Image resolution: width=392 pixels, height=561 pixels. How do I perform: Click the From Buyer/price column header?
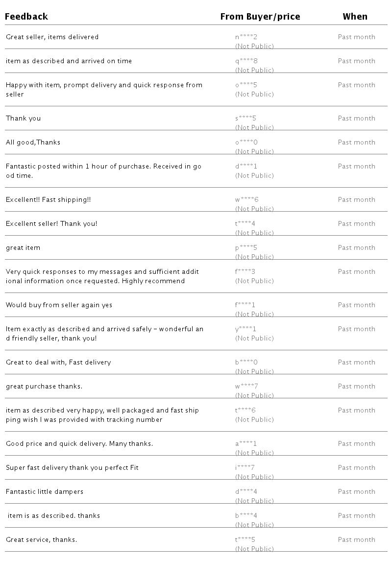tap(260, 17)
